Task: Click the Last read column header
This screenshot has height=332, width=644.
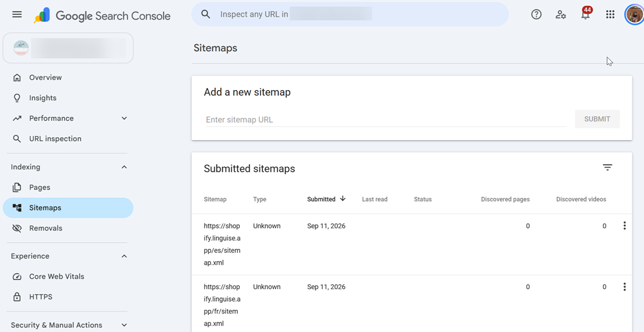Action: [x=374, y=200]
